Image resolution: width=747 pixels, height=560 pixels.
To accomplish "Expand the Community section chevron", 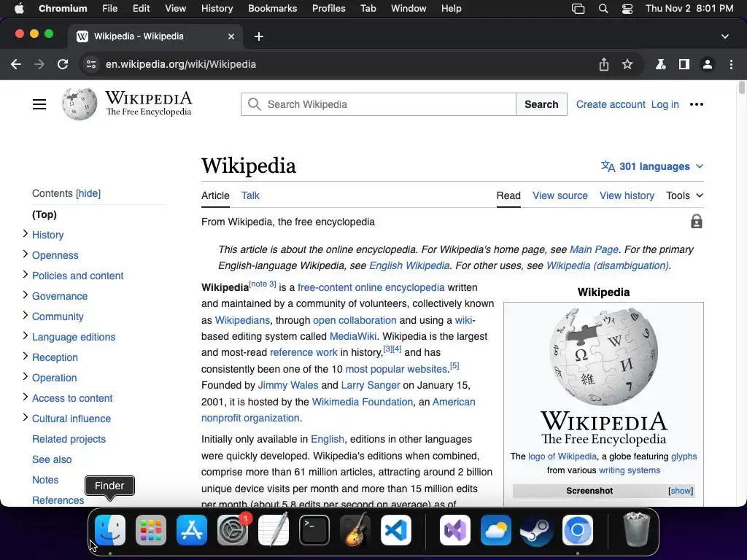I will tap(26, 315).
